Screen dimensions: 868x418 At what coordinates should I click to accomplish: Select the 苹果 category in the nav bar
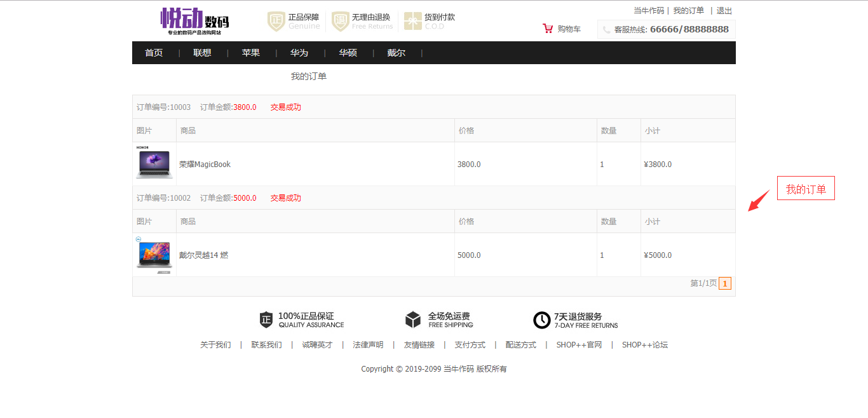coord(250,53)
